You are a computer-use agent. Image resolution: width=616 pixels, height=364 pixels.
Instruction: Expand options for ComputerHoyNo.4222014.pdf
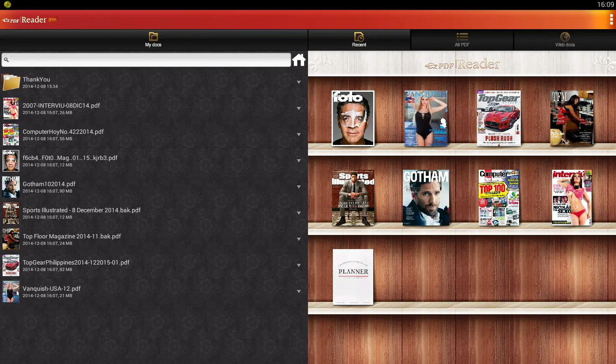click(x=299, y=135)
